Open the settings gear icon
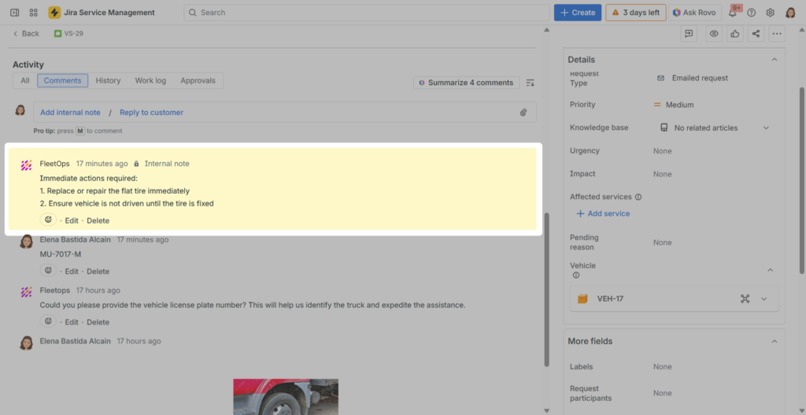The height and width of the screenshot is (415, 806). coord(770,13)
